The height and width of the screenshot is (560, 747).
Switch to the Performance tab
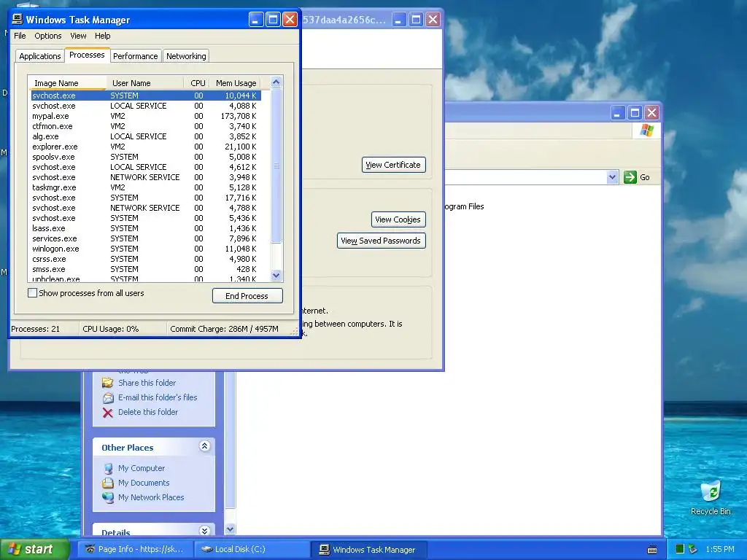(x=135, y=56)
